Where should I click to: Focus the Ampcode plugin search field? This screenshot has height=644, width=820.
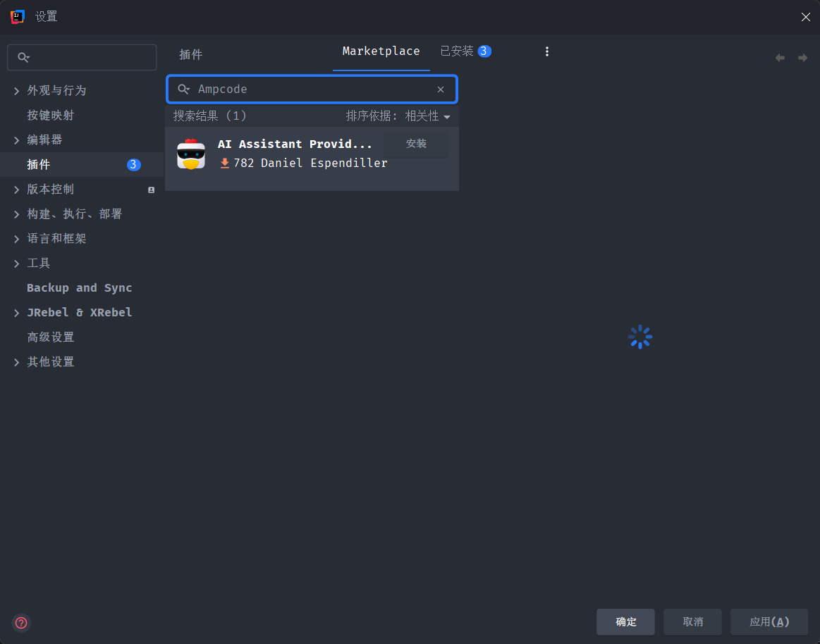(x=312, y=89)
